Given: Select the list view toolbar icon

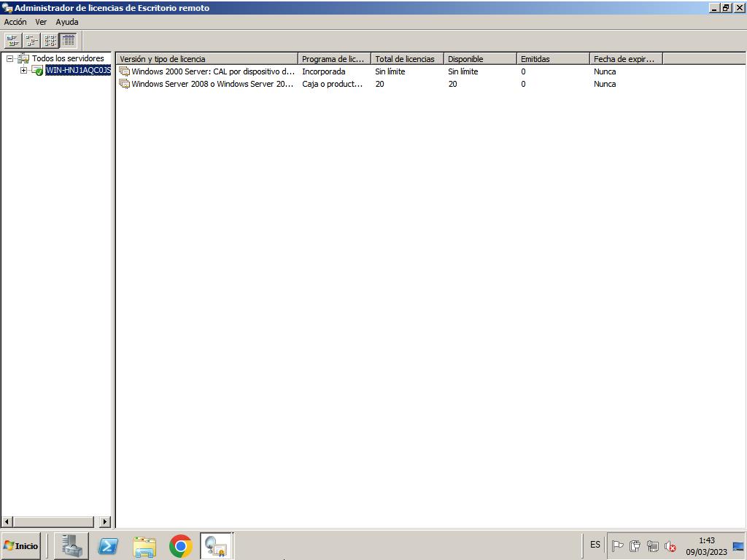Looking at the screenshot, I should coord(50,40).
